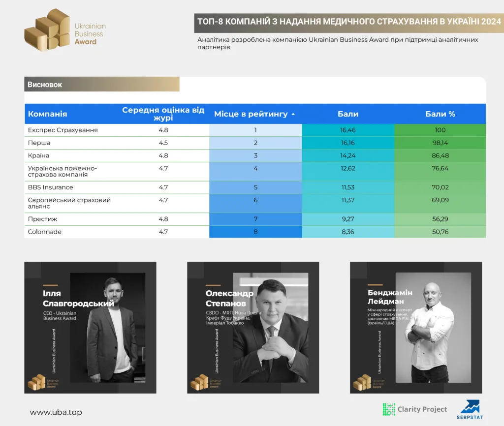
Task: Open the www.uba.top website link
Action: tap(56, 412)
